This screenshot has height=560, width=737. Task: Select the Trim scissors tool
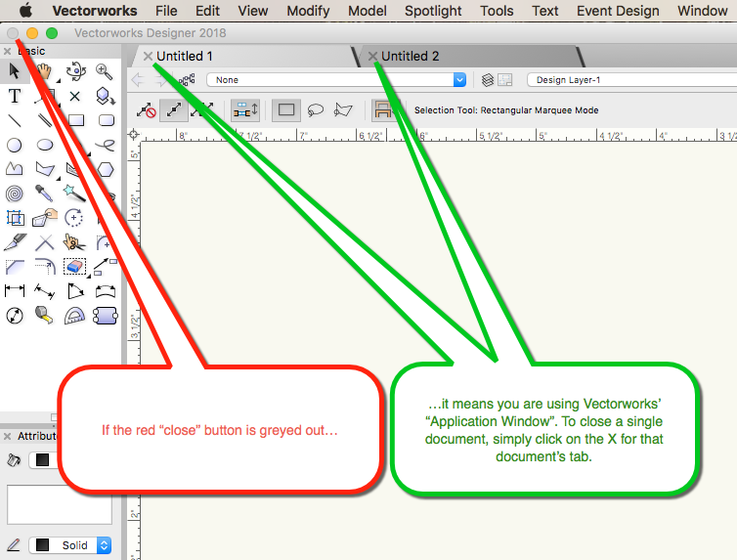click(x=74, y=242)
